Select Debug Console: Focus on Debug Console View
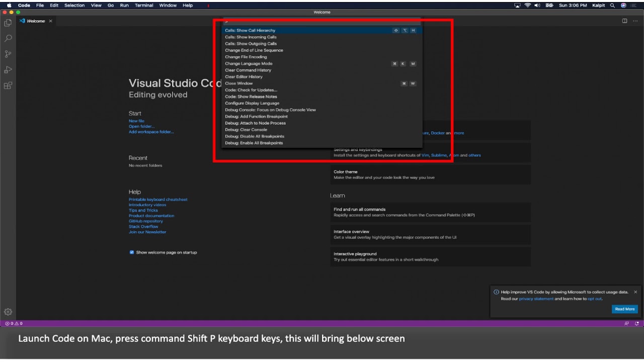Screen dimensions: 644x362 [321, 110]
